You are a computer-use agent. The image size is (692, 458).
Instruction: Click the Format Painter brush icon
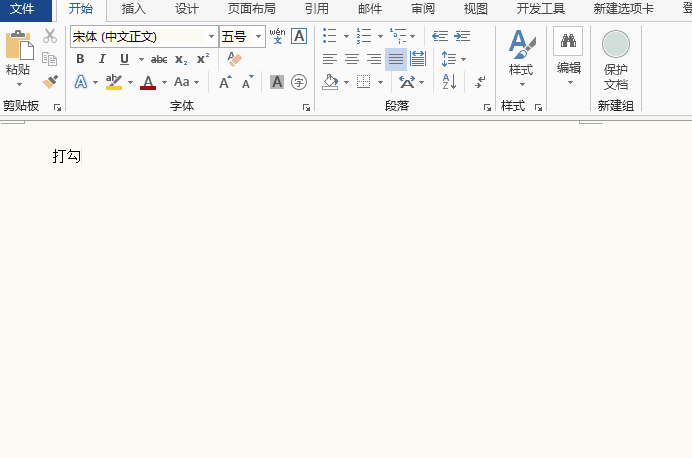[x=50, y=82]
